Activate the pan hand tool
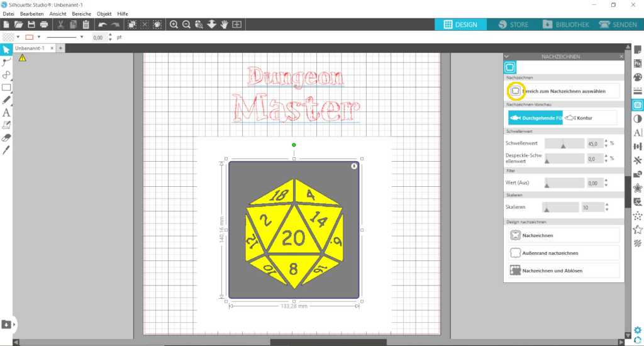This screenshot has height=346, width=644. pyautogui.click(x=225, y=25)
